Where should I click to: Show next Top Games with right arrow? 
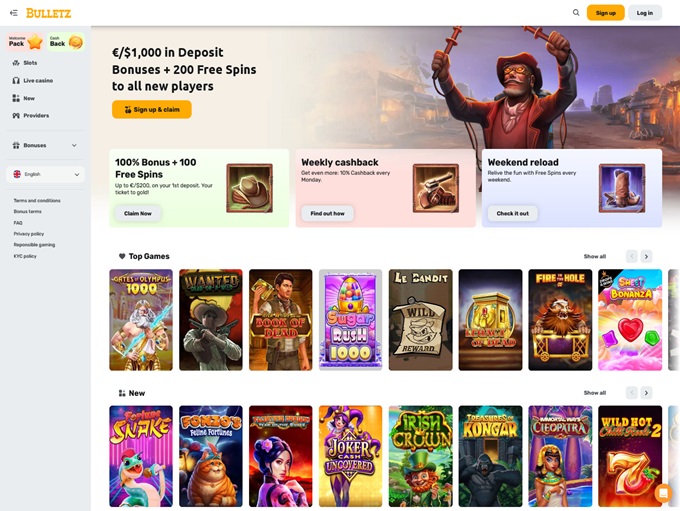point(646,256)
